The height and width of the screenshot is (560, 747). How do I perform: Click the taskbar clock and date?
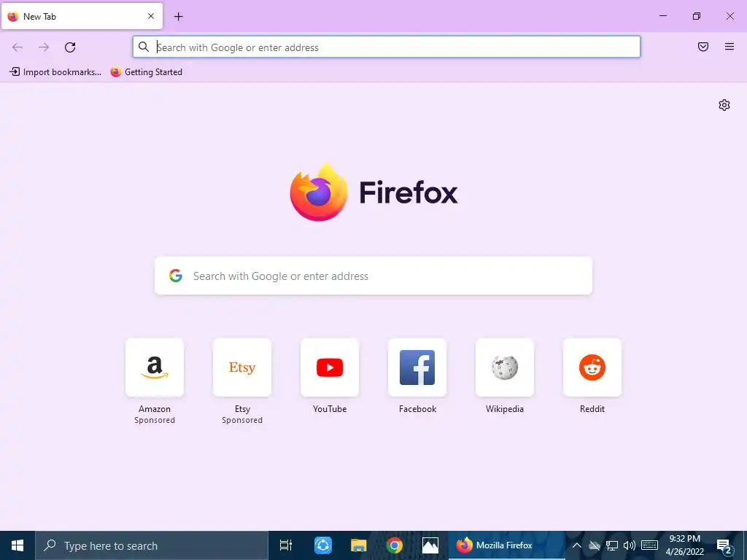pos(684,545)
